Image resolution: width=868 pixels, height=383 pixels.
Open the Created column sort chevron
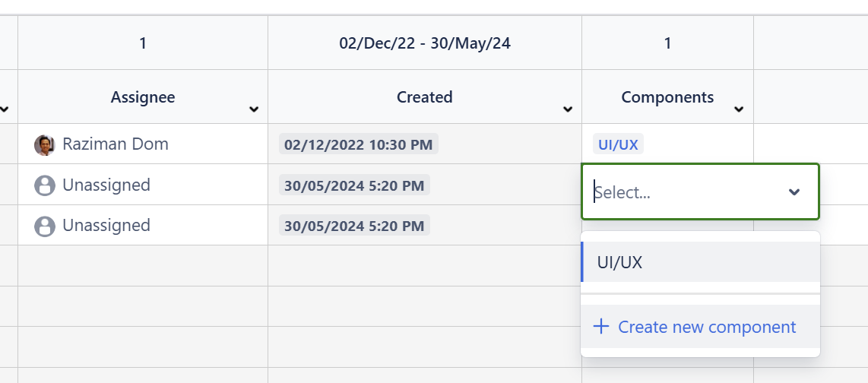point(567,110)
